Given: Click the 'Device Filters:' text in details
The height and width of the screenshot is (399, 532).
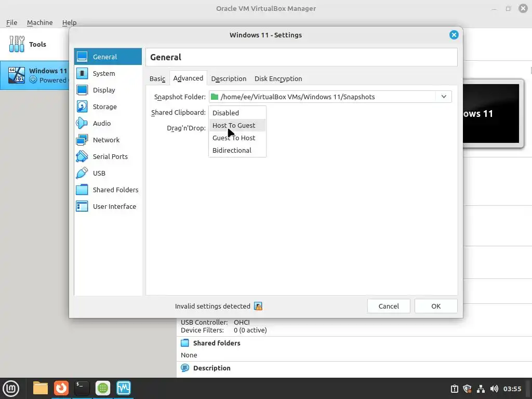Looking at the screenshot, I should coord(202,330).
